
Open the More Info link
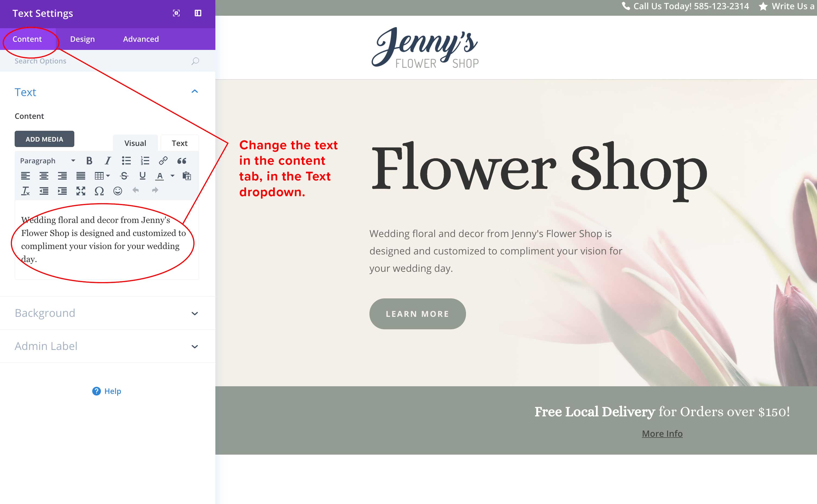pos(662,433)
